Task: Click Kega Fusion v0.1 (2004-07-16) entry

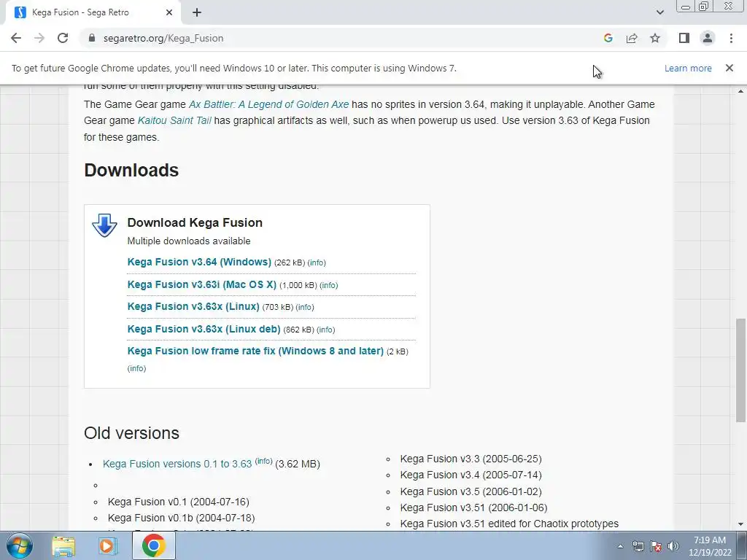Action: (178, 502)
